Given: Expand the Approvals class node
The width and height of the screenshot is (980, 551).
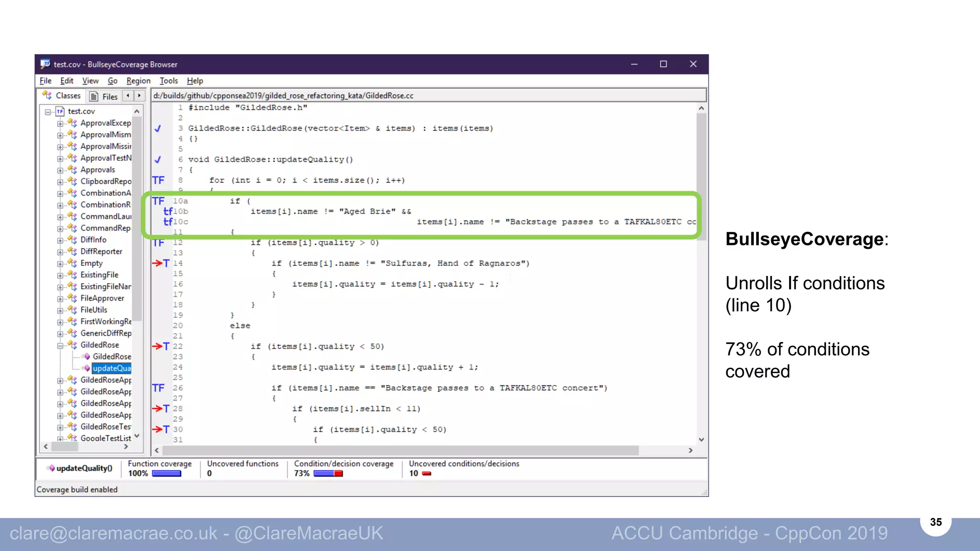Looking at the screenshot, I should 60,170.
